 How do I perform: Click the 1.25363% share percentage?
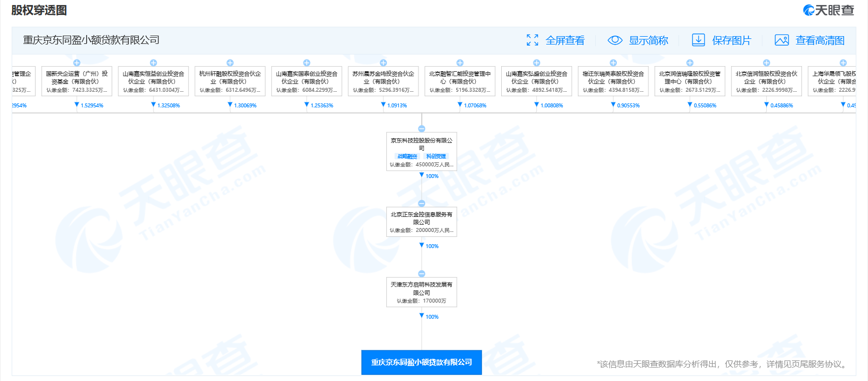coord(322,105)
